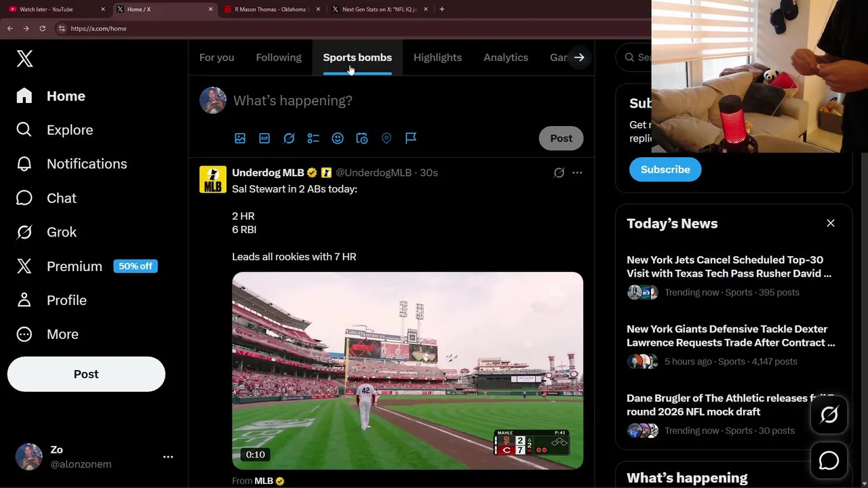
Task: Go back in browser
Action: 9,28
